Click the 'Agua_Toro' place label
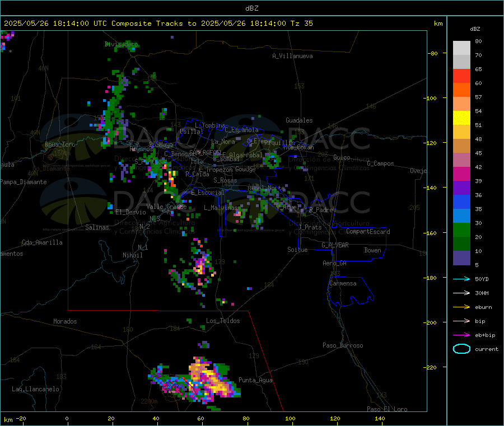Screen dimensions: 504x426 (60, 144)
